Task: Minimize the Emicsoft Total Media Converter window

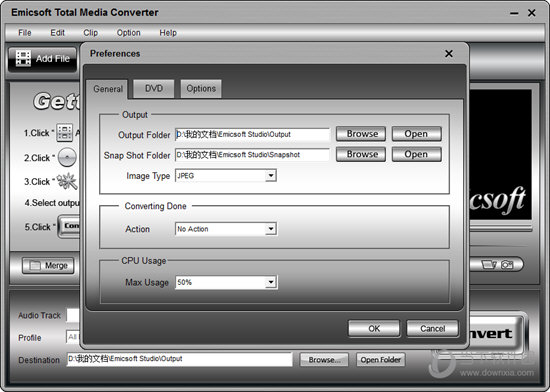Action: click(x=514, y=13)
